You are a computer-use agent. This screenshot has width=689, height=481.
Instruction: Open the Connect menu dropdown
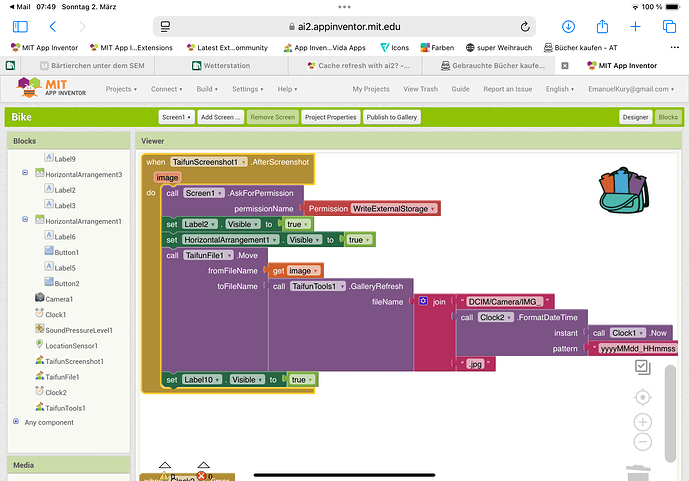[167, 89]
